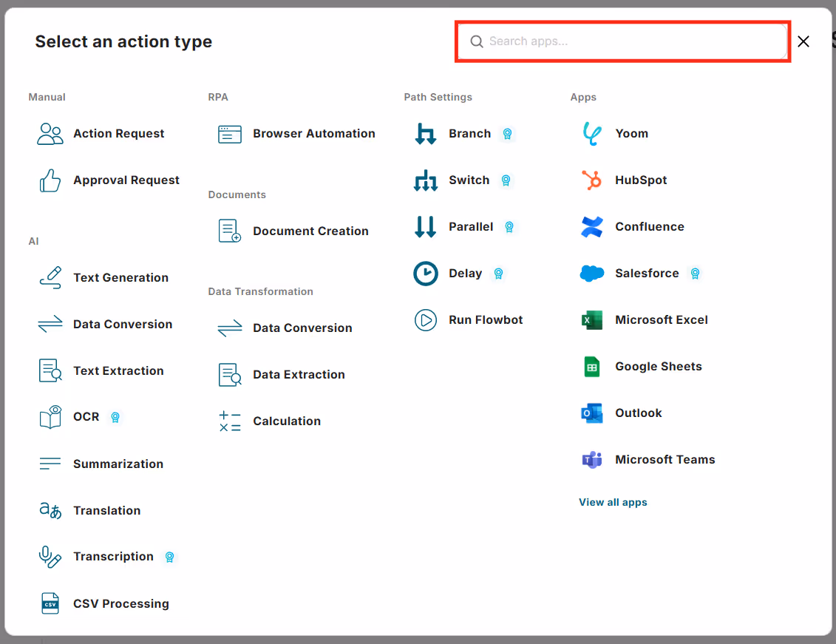Select the Summarization label

coord(118,464)
